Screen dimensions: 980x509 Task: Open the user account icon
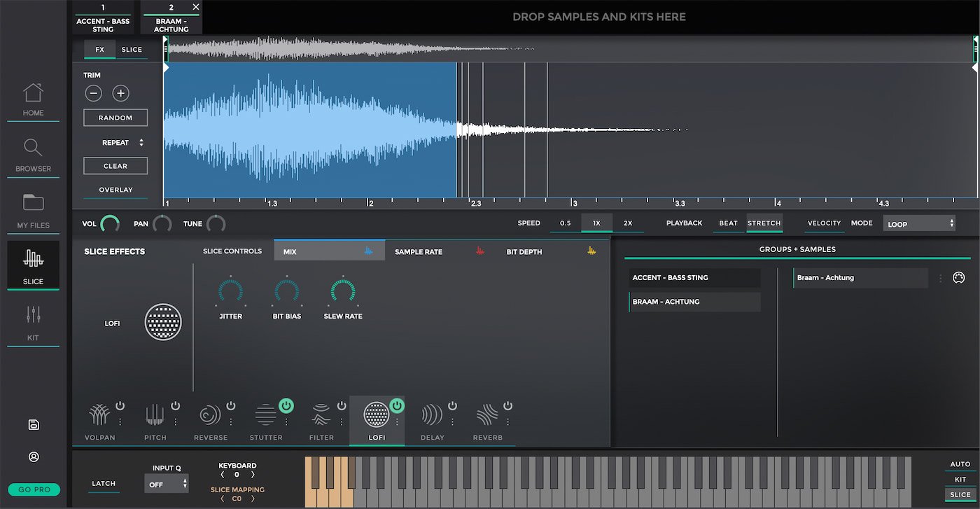[x=33, y=457]
